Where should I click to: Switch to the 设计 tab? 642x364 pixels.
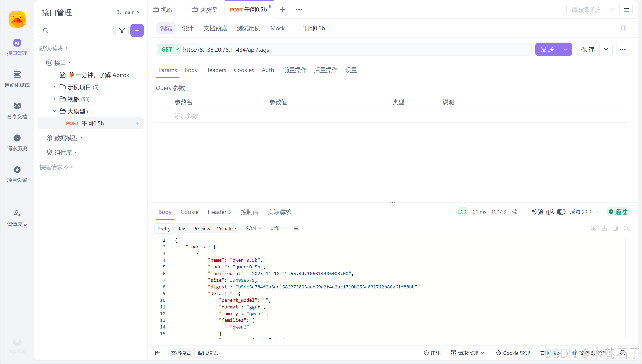(187, 28)
